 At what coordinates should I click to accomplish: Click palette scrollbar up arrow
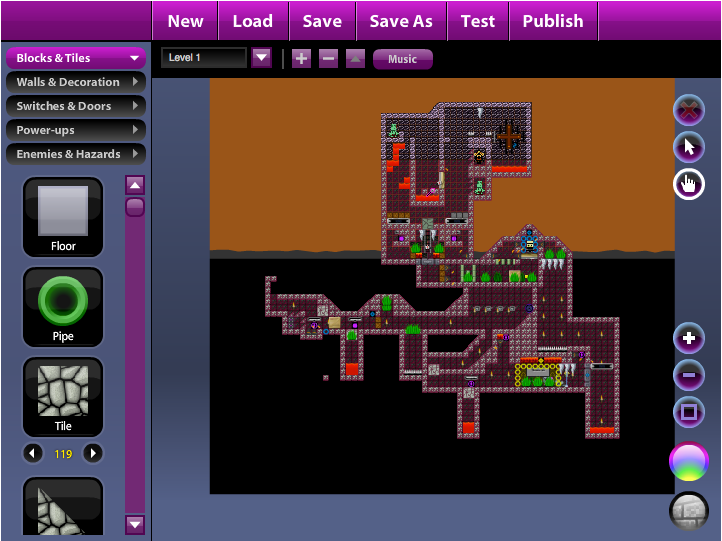(x=135, y=185)
